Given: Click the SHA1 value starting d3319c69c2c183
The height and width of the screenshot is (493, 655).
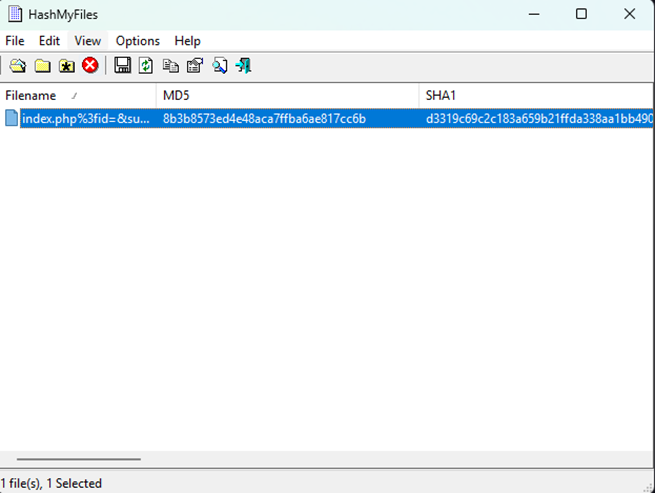Looking at the screenshot, I should coord(539,119).
